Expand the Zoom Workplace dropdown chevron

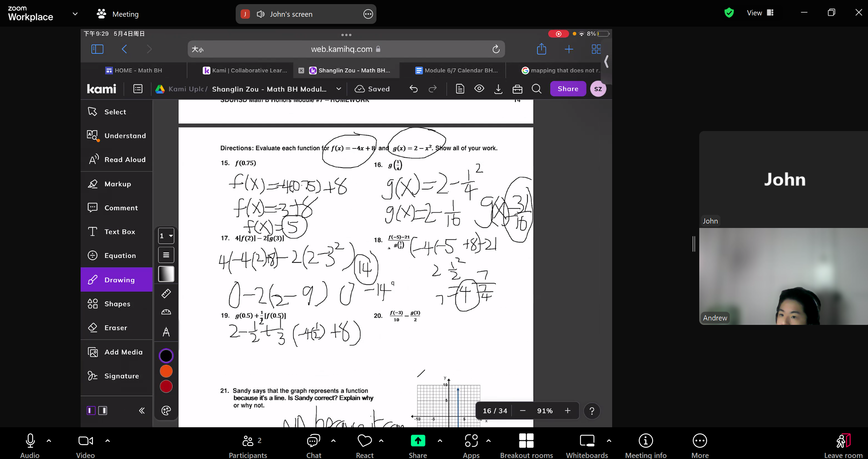tap(75, 14)
